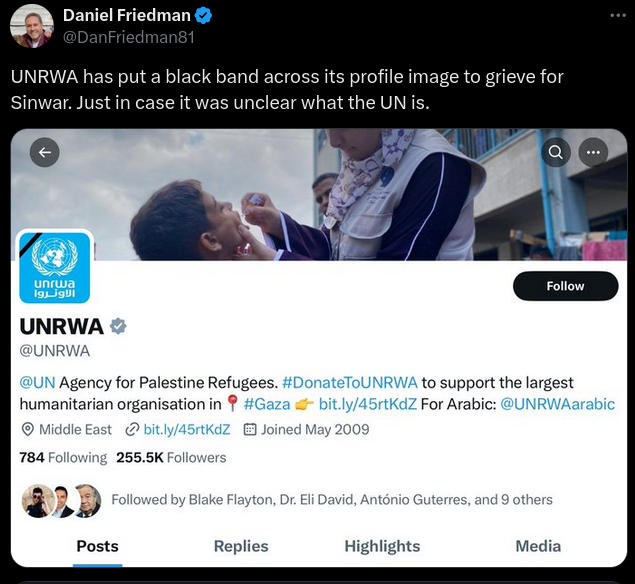Screen dimensions: 635x584
Task: Click the Middle East location pin icon
Action: [27, 429]
